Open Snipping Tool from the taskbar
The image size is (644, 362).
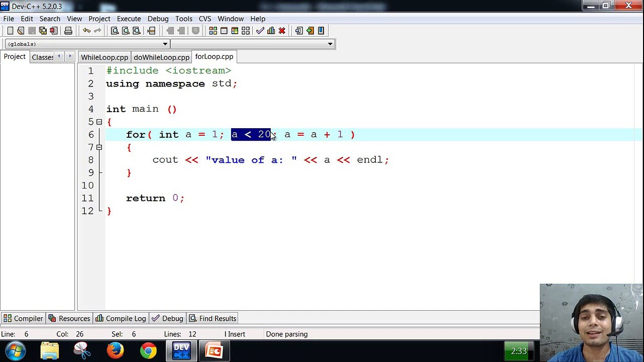pyautogui.click(x=82, y=351)
